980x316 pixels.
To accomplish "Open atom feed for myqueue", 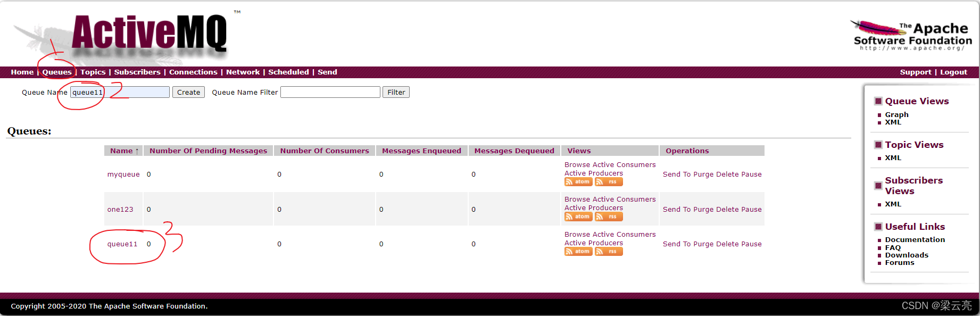I will pyautogui.click(x=578, y=182).
